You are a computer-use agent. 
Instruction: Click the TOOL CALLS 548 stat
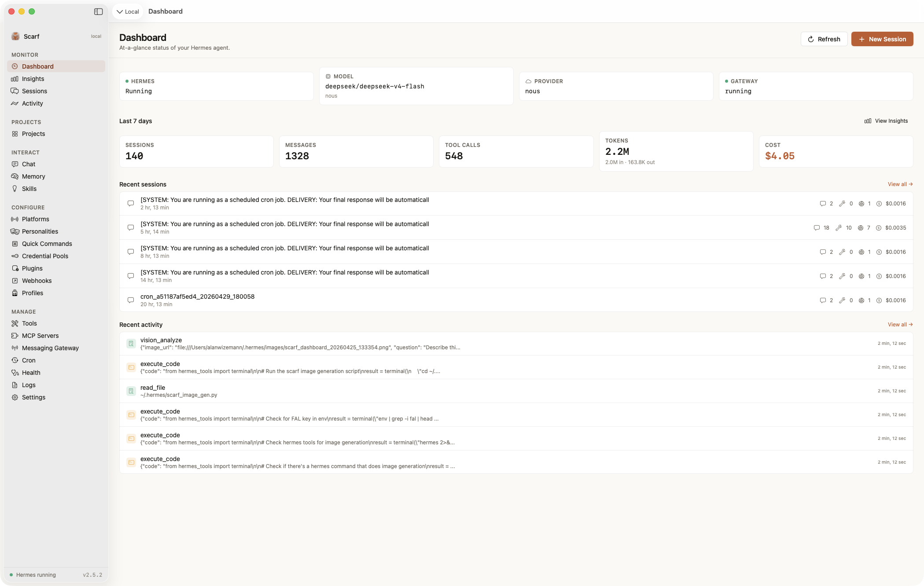[516, 151]
